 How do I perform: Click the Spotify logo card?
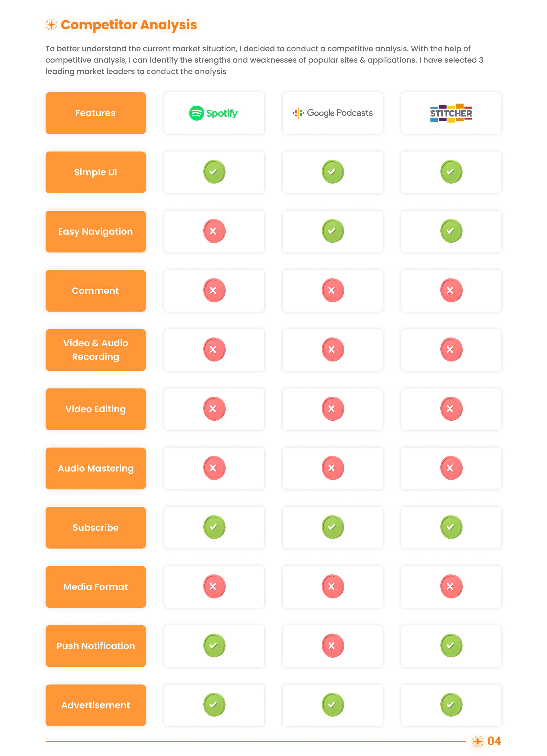pos(214,113)
